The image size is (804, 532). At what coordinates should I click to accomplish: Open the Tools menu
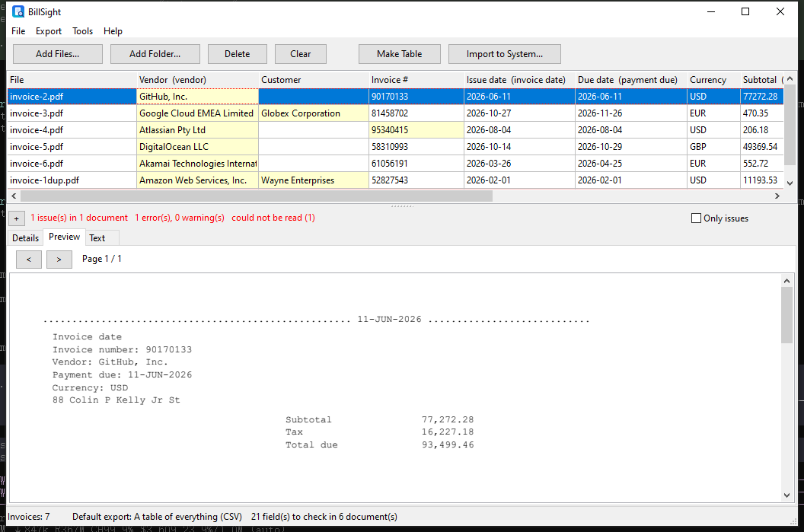(82, 30)
